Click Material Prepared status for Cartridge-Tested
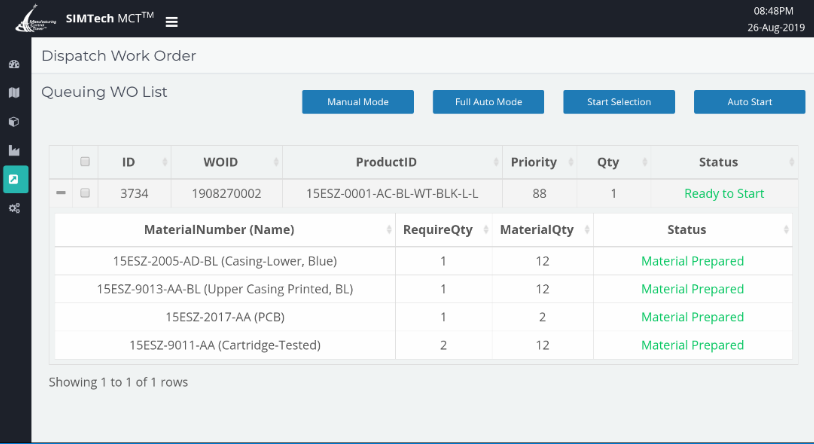This screenshot has height=444, width=814. point(693,345)
